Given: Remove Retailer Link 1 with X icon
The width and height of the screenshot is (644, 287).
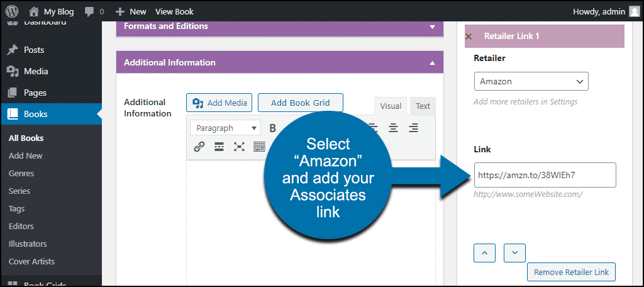Looking at the screenshot, I should (x=468, y=36).
